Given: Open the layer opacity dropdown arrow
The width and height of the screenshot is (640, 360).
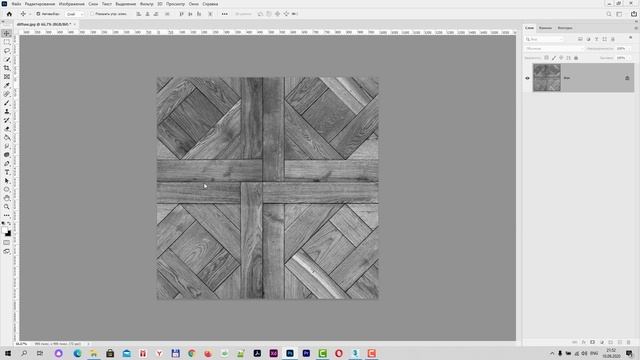Looking at the screenshot, I should pos(629,49).
